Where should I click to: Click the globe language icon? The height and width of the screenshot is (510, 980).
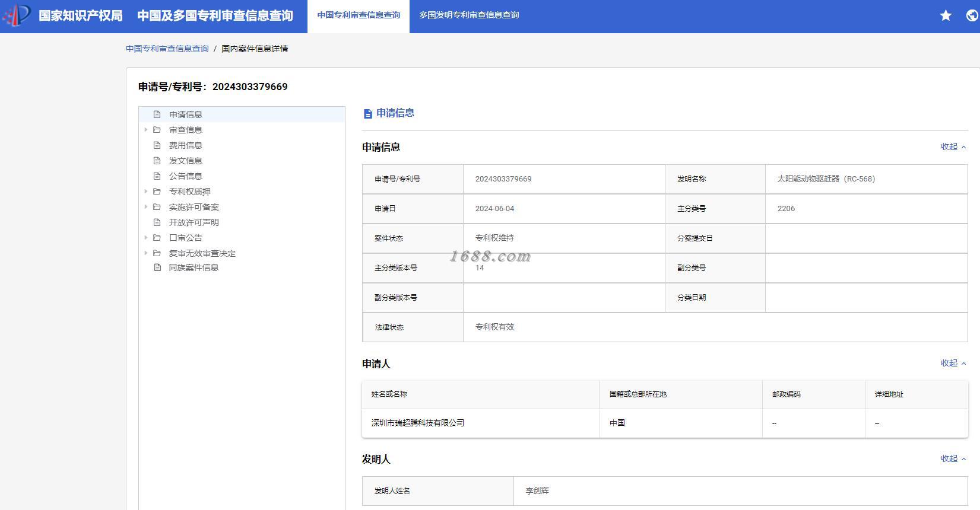point(972,15)
